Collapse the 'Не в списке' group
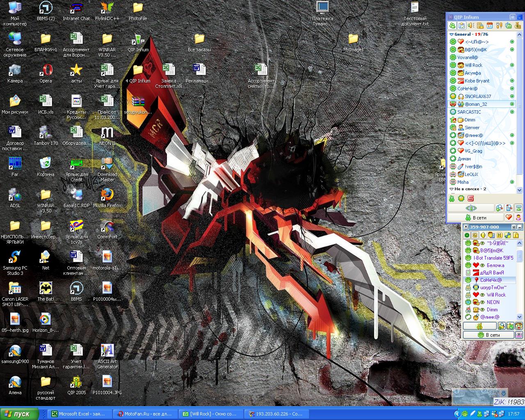525x420 pixels. tap(452, 189)
